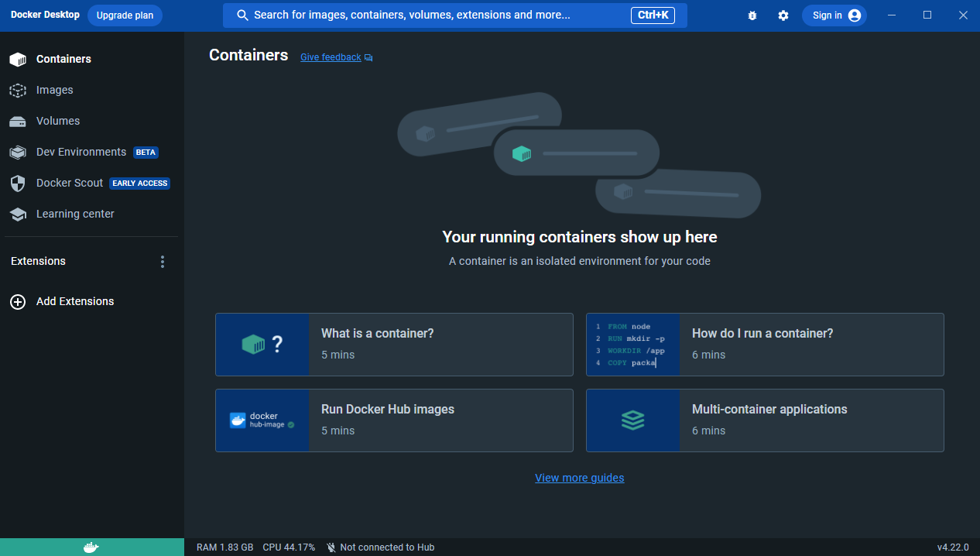Click the search magnifier icon

pyautogui.click(x=243, y=15)
